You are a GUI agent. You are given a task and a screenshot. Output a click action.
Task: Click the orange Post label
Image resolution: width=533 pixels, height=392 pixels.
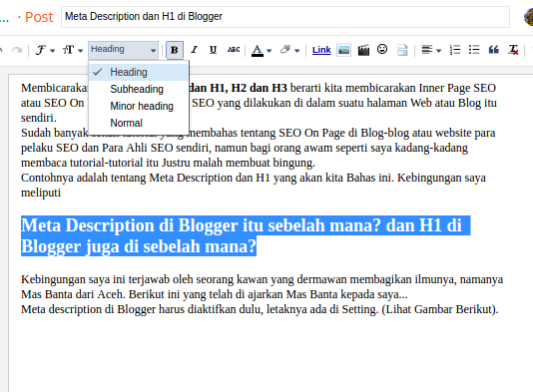click(39, 17)
